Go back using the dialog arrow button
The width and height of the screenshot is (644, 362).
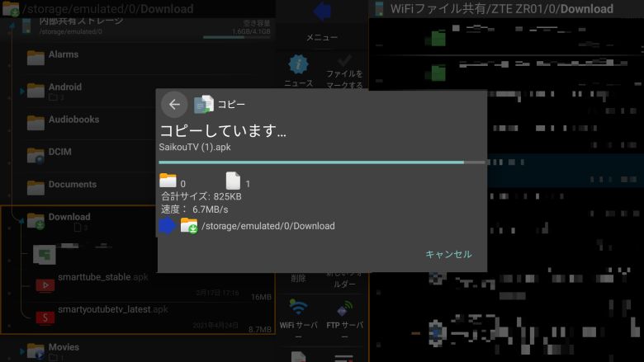[174, 105]
